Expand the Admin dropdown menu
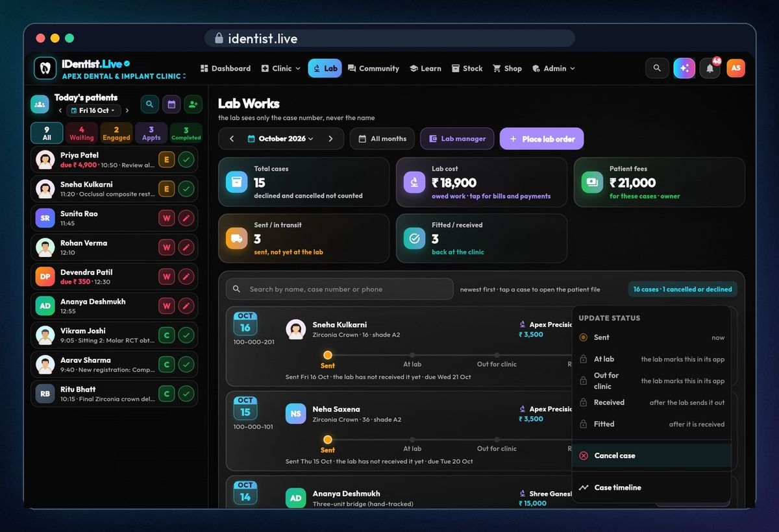This screenshot has width=779, height=532. tap(554, 68)
